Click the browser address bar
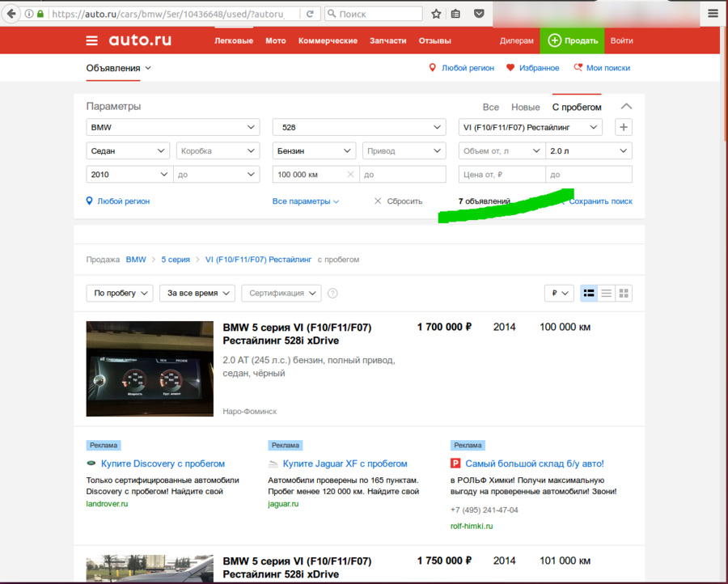The image size is (728, 584). (x=167, y=14)
